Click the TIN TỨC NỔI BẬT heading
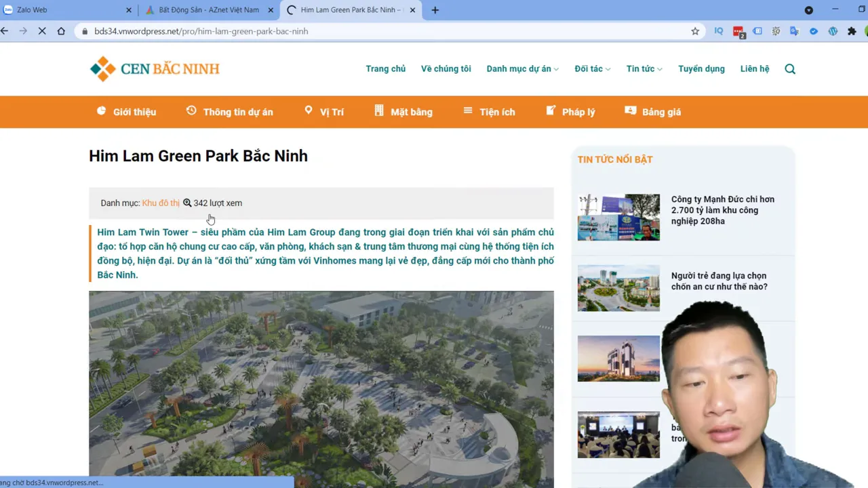 tap(615, 159)
